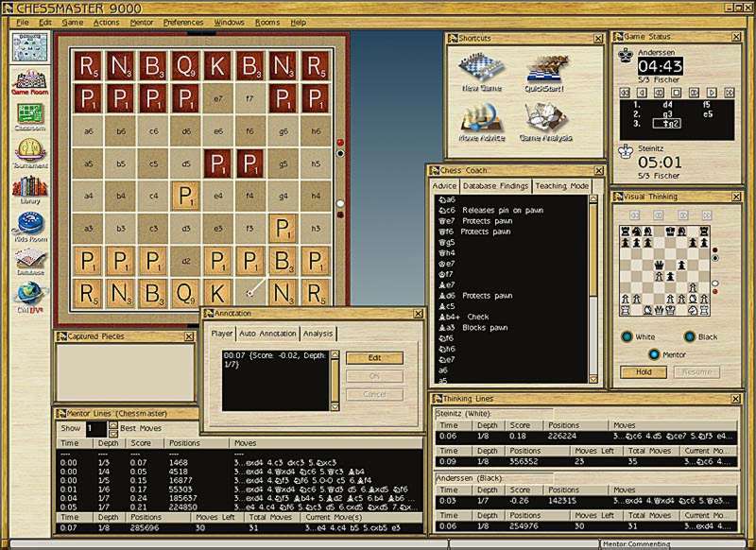This screenshot has height=550, width=756.
Task: Launch QuickStart from Shortcuts panel
Action: 544,74
